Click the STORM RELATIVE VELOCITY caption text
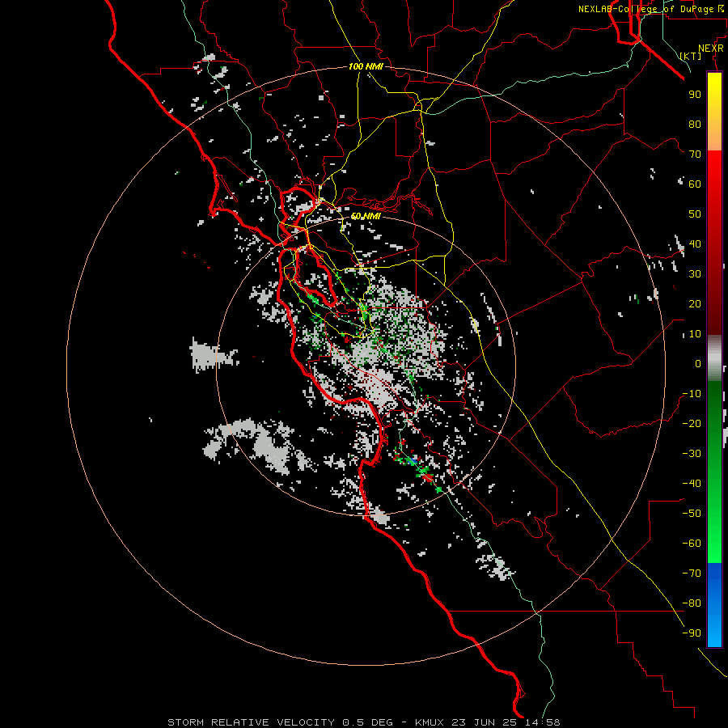Screen dimensions: 728x728 (x=251, y=722)
